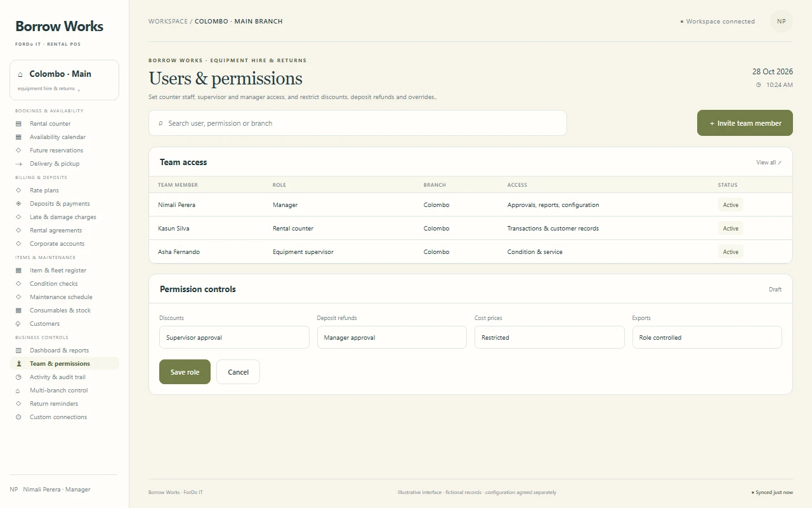Open the View all link
Viewport: 812px width, 508px height.
[769, 163]
